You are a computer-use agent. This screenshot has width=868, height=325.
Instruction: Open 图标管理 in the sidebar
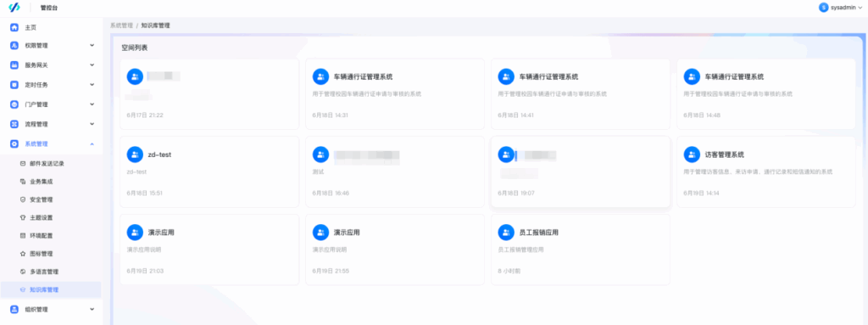(x=51, y=254)
